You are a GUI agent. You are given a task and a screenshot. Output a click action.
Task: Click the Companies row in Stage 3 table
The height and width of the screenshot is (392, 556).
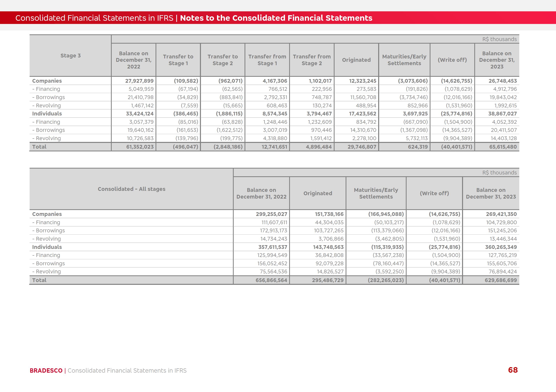tap(47, 81)
